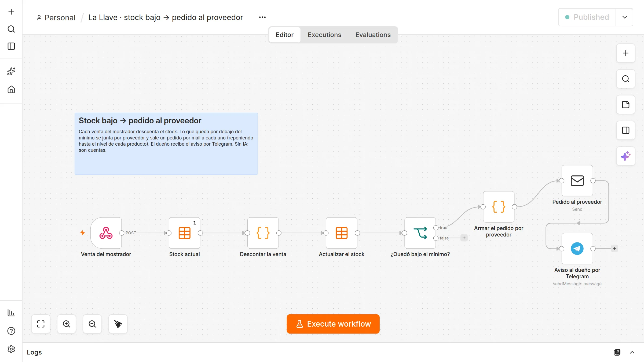Open the Pedido al proveedor email node
Image resolution: width=644 pixels, height=362 pixels.
(x=577, y=180)
